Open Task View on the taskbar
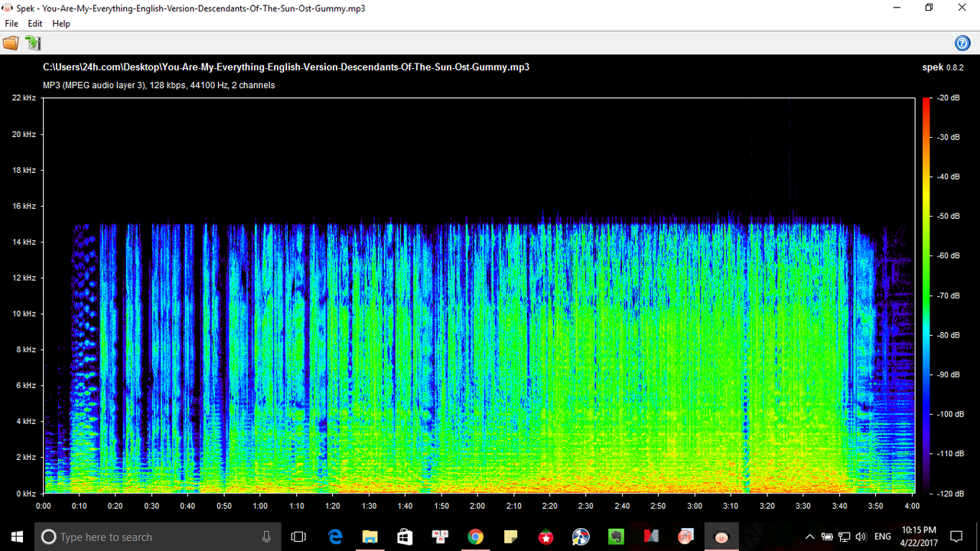This screenshot has width=980, height=551. point(299,537)
